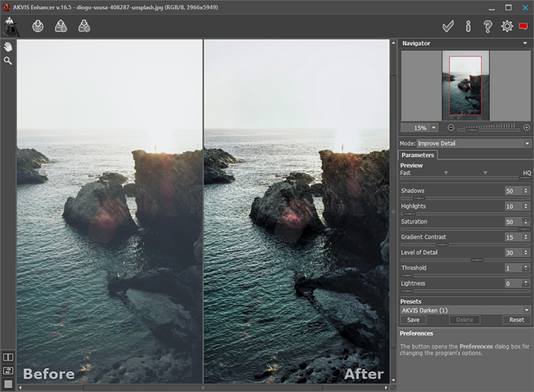Select the Zoom magnifier tool
Image resolution: width=534 pixels, height=392 pixels.
coord(8,61)
